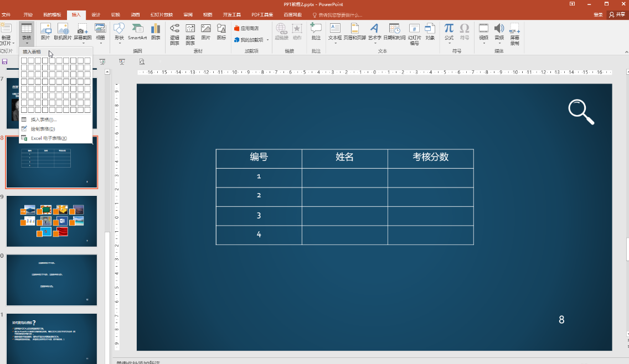Click the purple save icon in quick access toolbar
This screenshot has width=629, height=364.
tap(5, 61)
